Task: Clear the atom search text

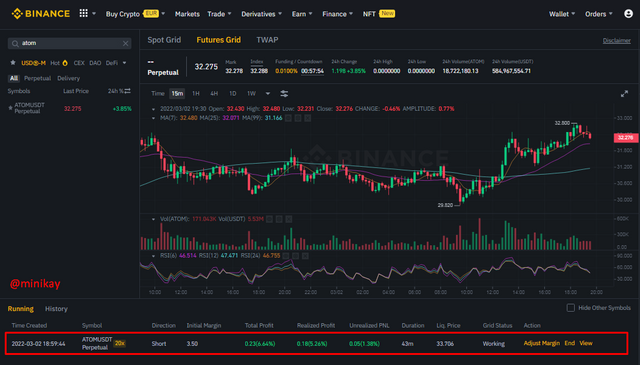Action: pyautogui.click(x=125, y=43)
